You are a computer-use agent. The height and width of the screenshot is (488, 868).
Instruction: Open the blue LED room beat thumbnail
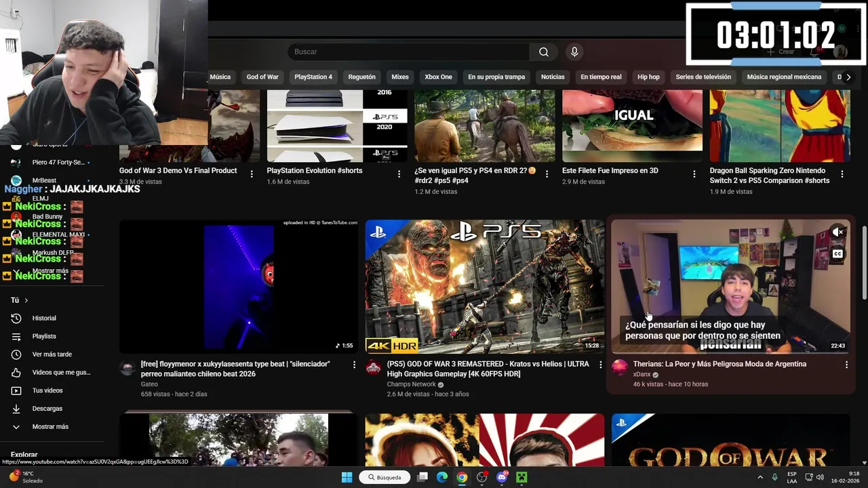pyautogui.click(x=239, y=286)
